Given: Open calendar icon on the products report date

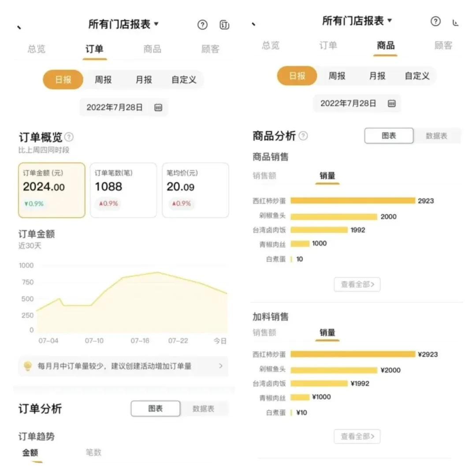Looking at the screenshot, I should 392,104.
